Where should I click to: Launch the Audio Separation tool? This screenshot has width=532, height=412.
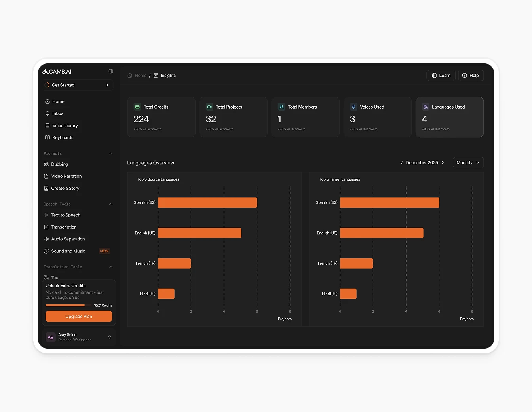[68, 239]
